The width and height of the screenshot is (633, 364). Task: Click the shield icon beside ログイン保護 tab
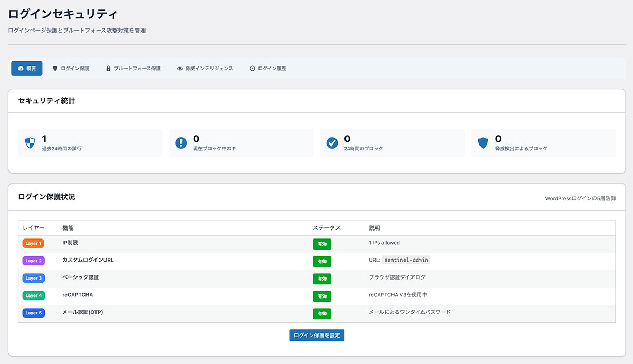[x=55, y=69]
